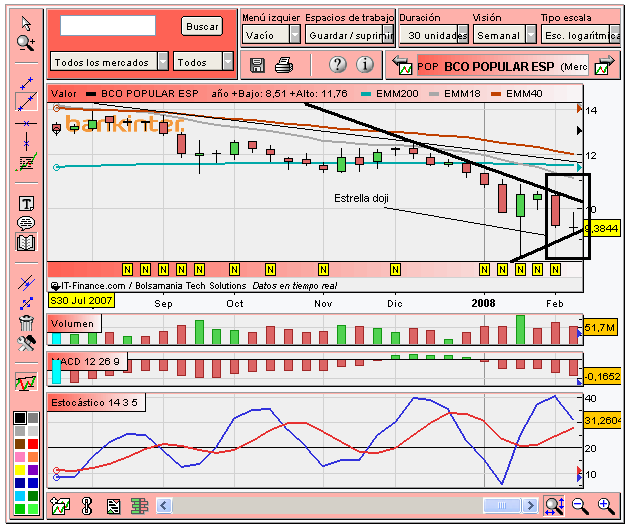Click the chain link icon
This screenshot has width=629, height=527.
[x=87, y=506]
